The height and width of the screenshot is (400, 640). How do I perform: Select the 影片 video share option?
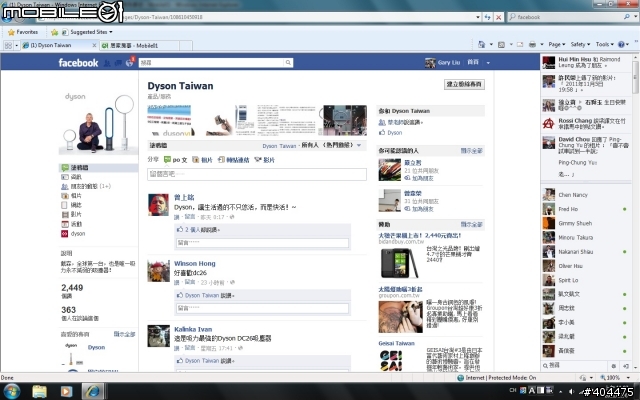click(264, 160)
